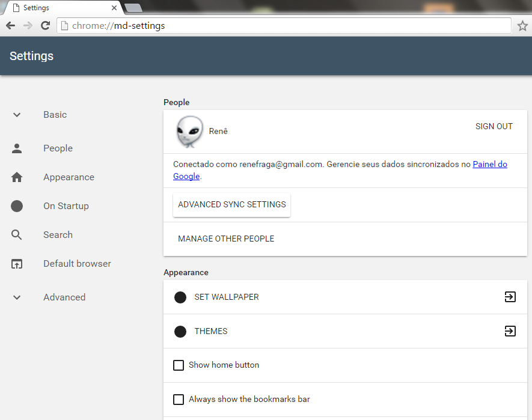Click the browser back arrow

(11, 26)
